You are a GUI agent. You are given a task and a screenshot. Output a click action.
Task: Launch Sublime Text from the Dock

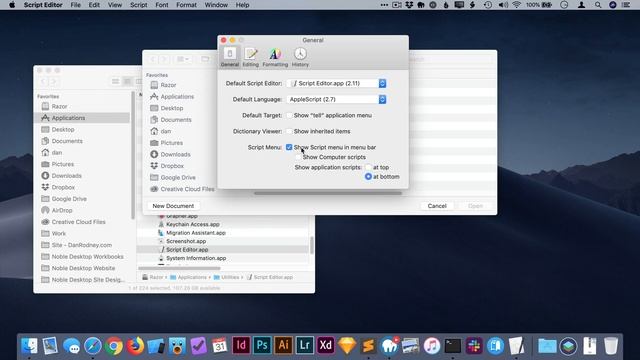pyautogui.click(x=368, y=346)
